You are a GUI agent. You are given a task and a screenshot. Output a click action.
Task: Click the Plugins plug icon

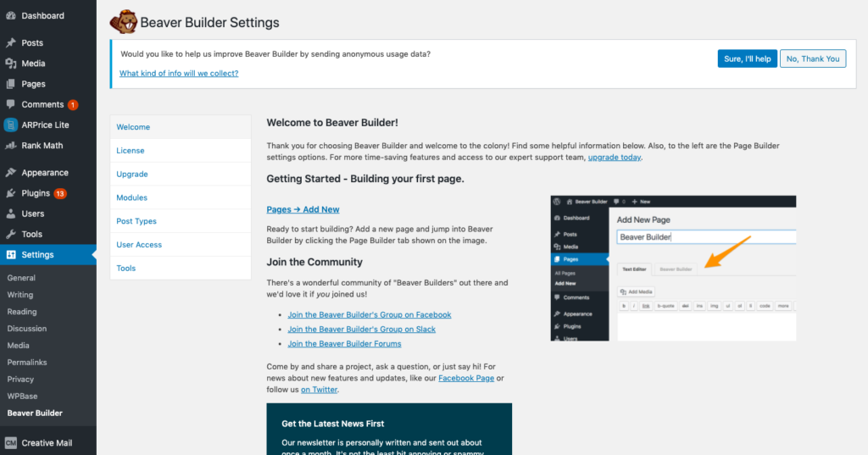(x=10, y=192)
